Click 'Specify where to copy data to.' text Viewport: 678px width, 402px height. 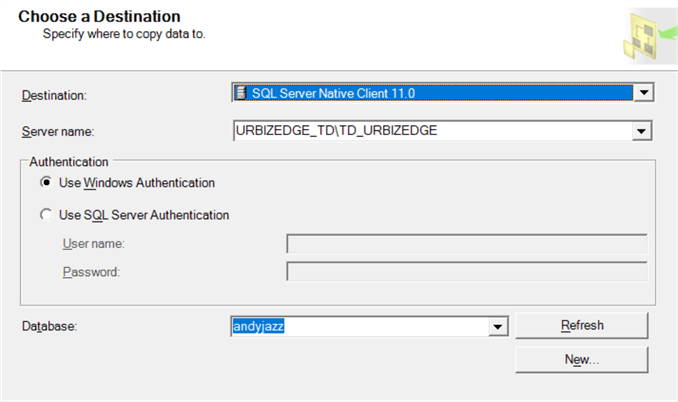click(124, 34)
